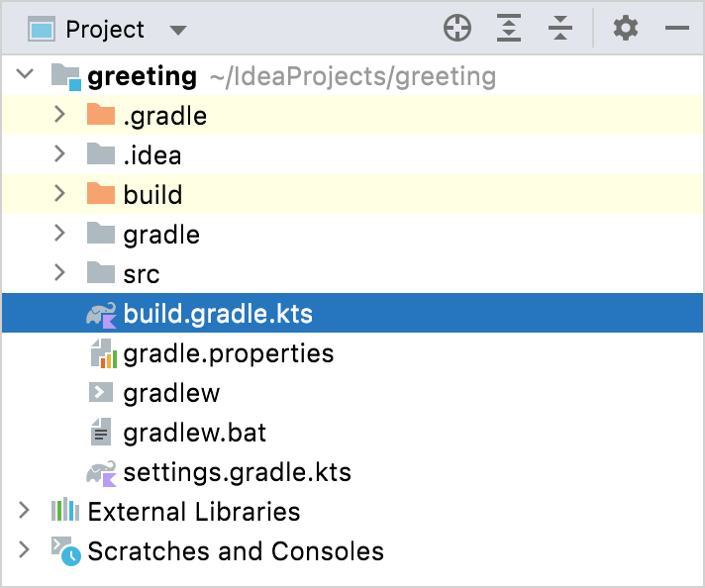Click the orange build folder icon
Viewport: 705px width, 588px height.
pos(101,193)
